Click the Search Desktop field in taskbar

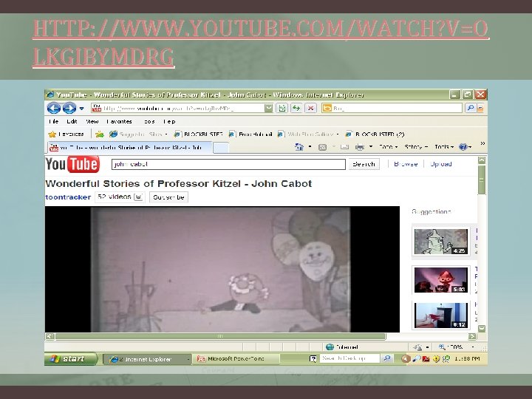(349, 358)
